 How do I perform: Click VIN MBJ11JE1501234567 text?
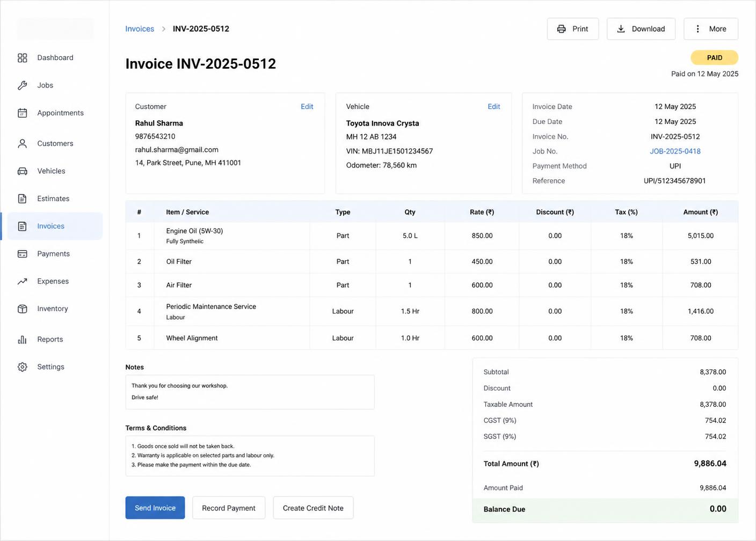(x=389, y=151)
